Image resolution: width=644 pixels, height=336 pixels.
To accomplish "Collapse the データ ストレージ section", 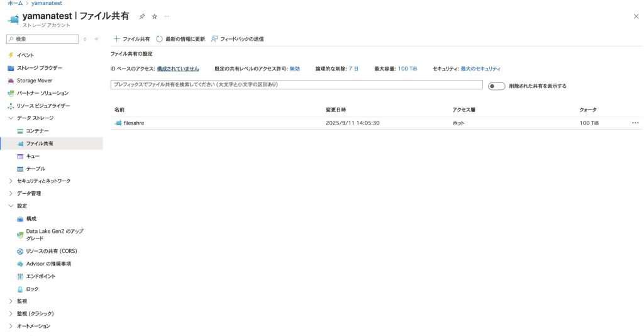I will (x=11, y=118).
